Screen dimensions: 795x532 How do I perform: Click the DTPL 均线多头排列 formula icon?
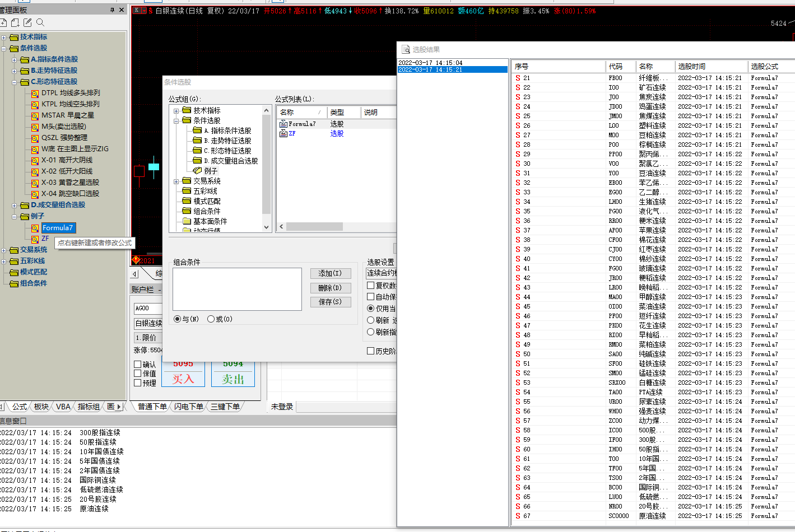pos(35,94)
